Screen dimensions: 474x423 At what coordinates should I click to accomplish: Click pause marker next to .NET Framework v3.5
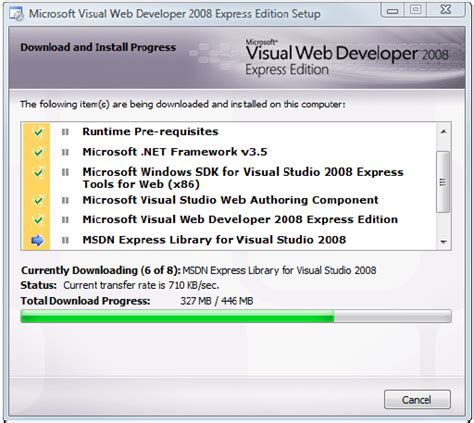coord(65,152)
